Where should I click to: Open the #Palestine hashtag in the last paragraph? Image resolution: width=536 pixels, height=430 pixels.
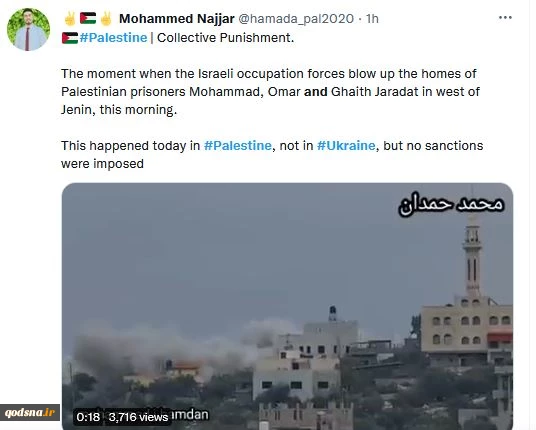pos(238,146)
